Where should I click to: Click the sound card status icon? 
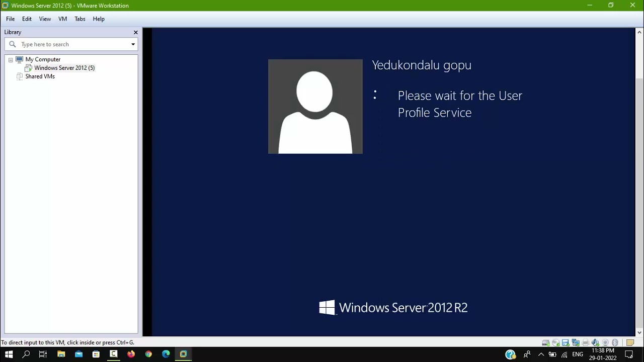[x=595, y=343]
